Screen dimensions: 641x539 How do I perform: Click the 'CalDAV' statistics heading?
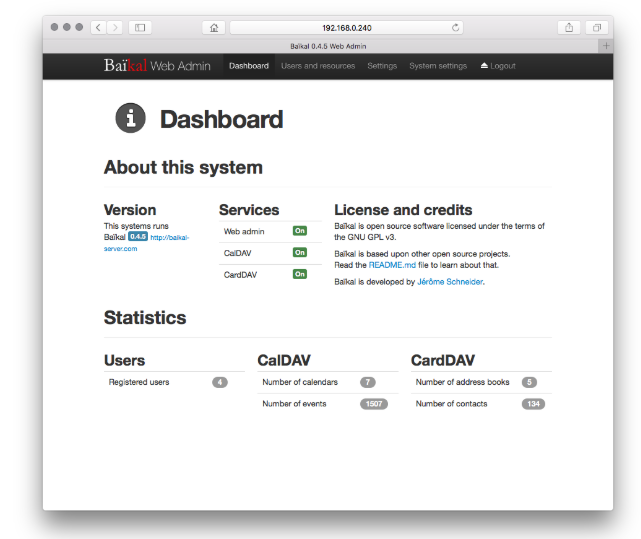[284, 360]
